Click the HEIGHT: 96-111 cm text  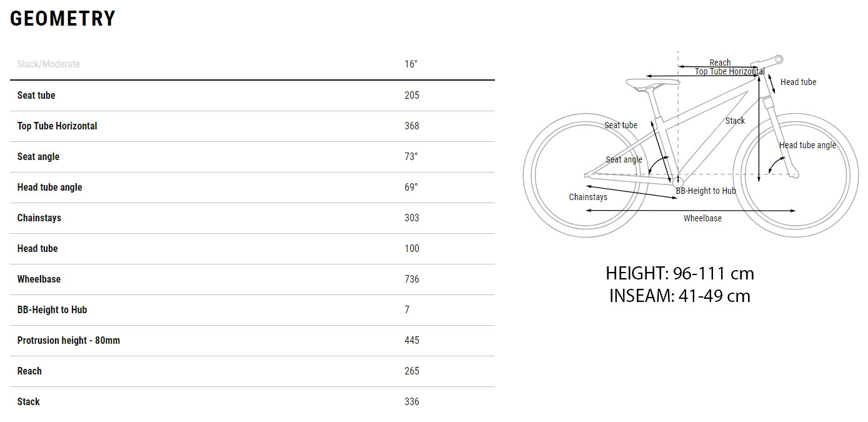tap(680, 273)
